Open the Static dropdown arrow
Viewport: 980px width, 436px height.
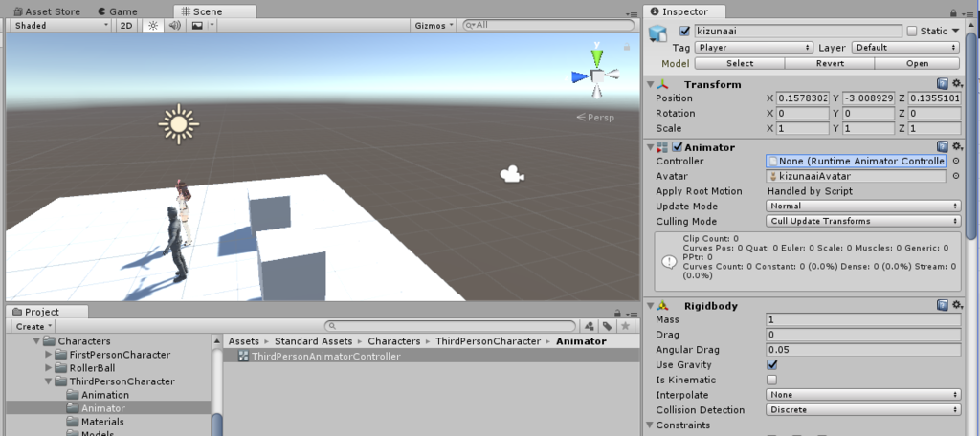(956, 32)
